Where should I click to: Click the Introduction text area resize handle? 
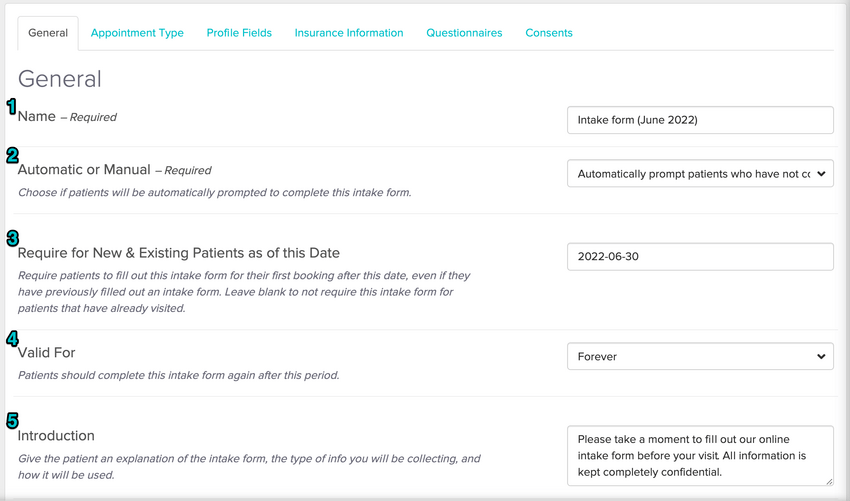828,481
